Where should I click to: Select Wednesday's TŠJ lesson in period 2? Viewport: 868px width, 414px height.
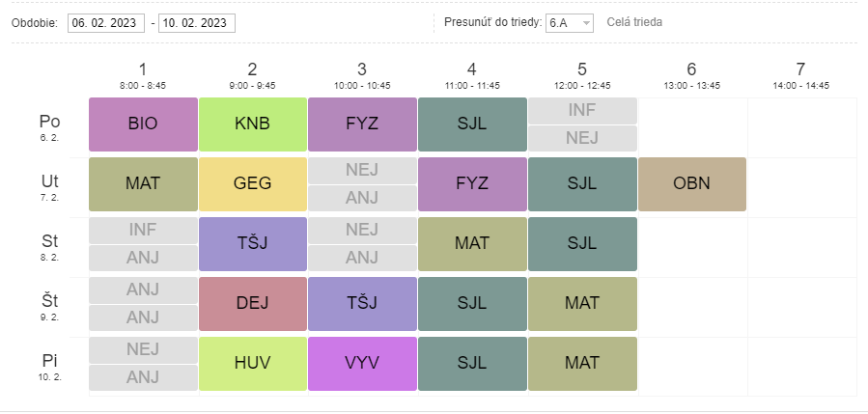pyautogui.click(x=252, y=244)
